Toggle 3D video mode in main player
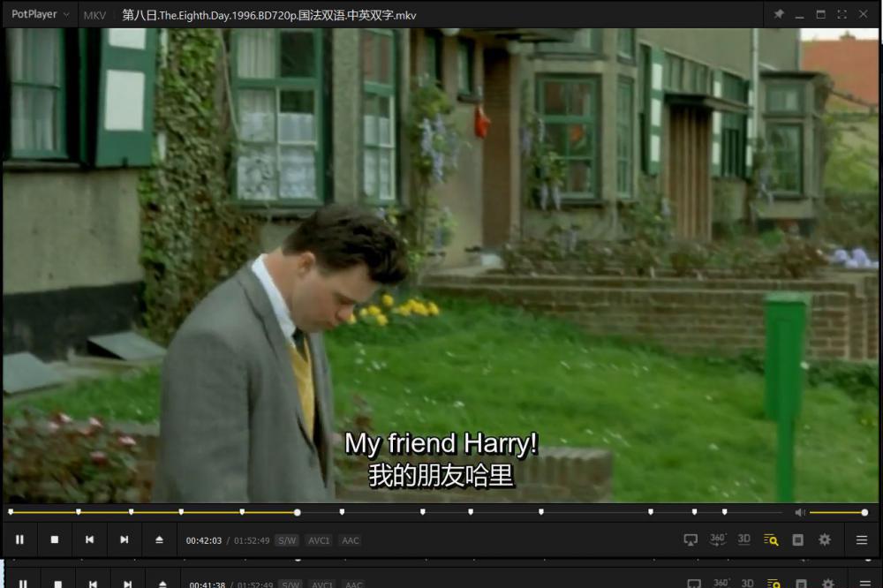This screenshot has width=883, height=588. point(743,539)
